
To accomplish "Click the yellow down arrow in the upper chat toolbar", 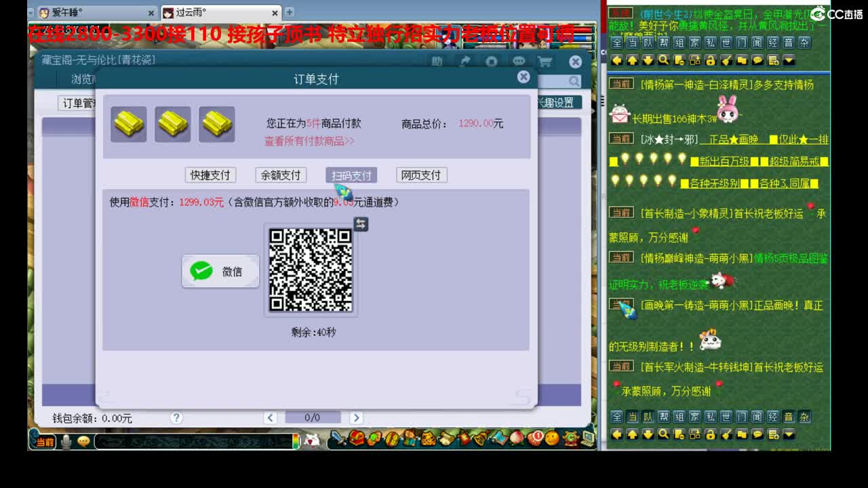I will 648,60.
